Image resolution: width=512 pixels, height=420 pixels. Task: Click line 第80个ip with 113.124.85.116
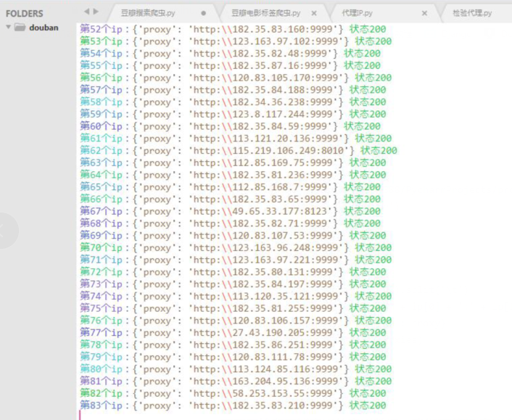tap(236, 368)
